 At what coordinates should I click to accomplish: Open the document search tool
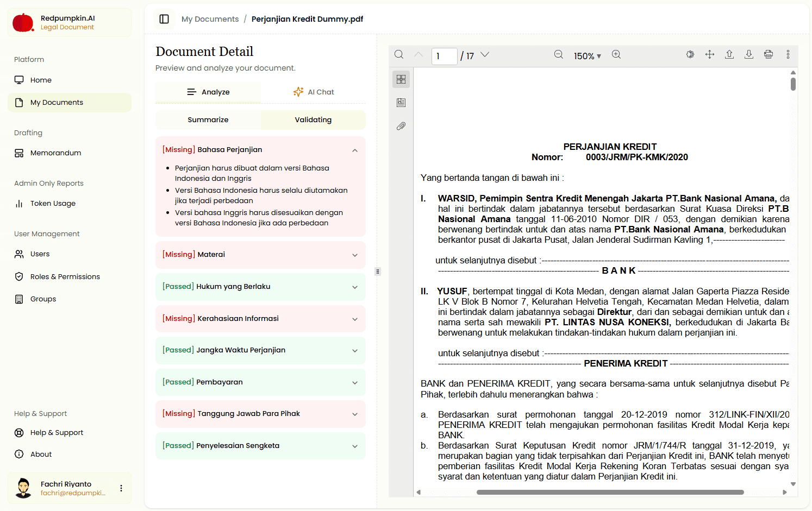[399, 54]
